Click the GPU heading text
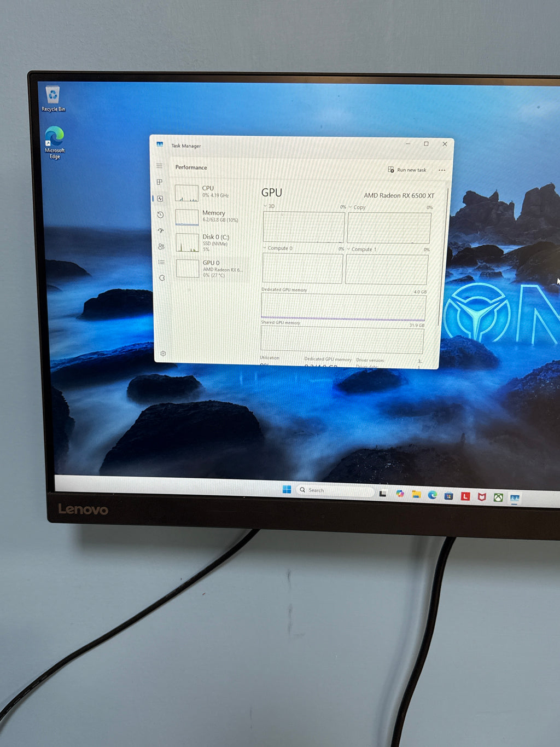 coord(272,193)
